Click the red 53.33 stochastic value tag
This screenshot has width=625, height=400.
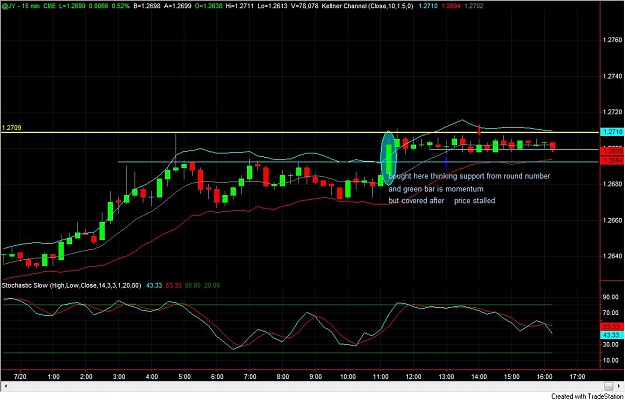611,327
